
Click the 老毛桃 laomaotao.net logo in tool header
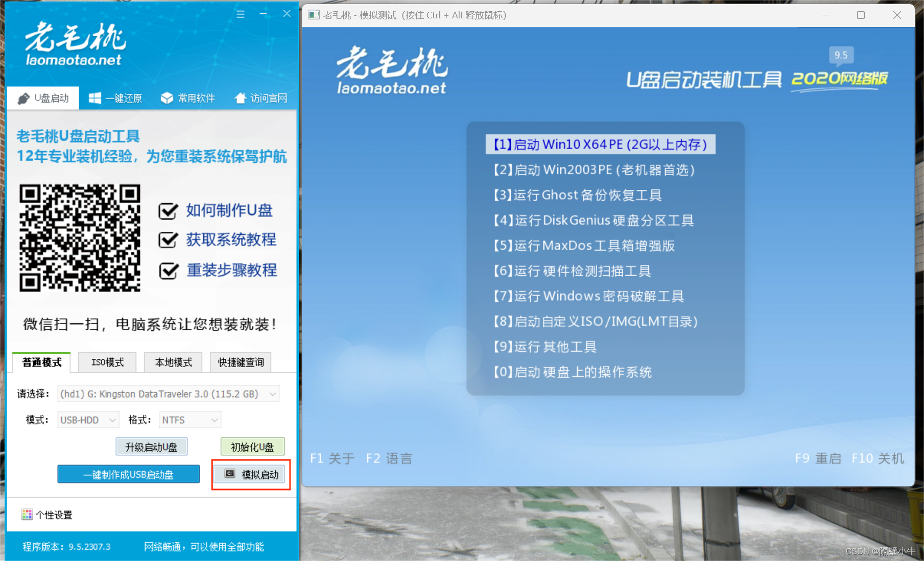tap(75, 44)
